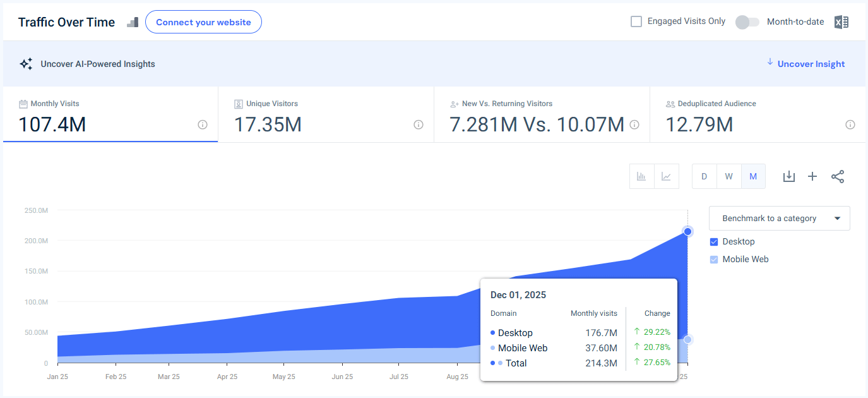Select the December data point on the chart
Viewport: 868px width, 398px height.
687,232
